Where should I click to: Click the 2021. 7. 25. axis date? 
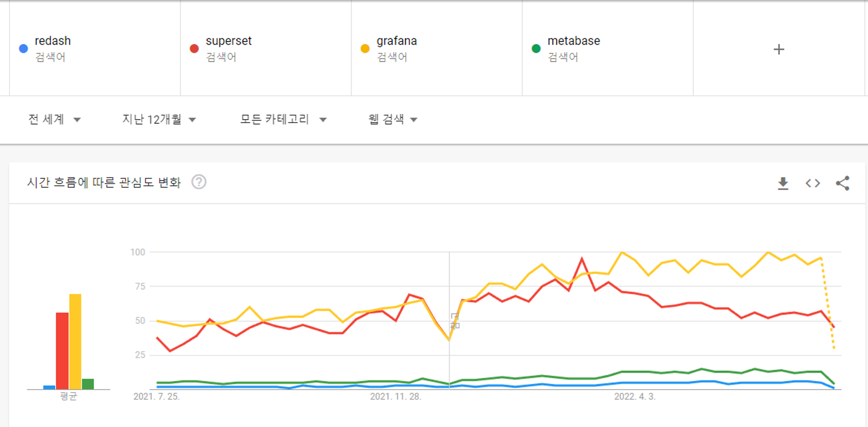tap(156, 397)
